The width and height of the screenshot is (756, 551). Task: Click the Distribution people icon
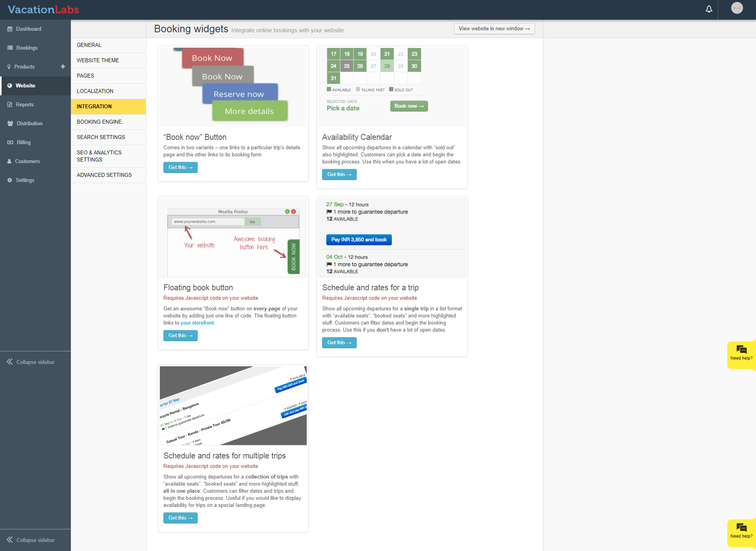tap(10, 124)
